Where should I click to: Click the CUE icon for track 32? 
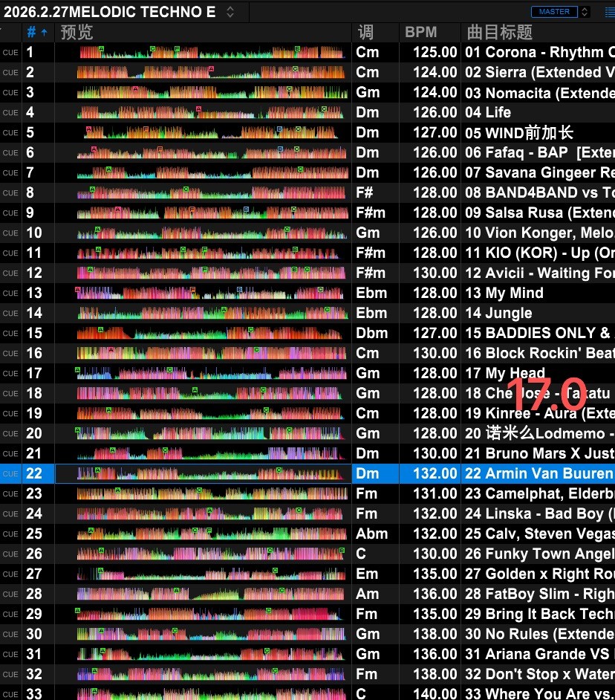(10, 675)
